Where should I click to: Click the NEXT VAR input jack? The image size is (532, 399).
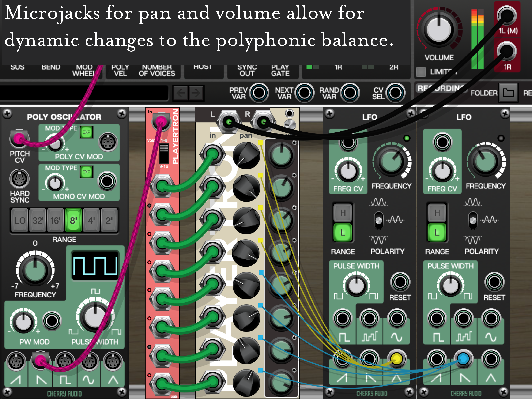(304, 93)
